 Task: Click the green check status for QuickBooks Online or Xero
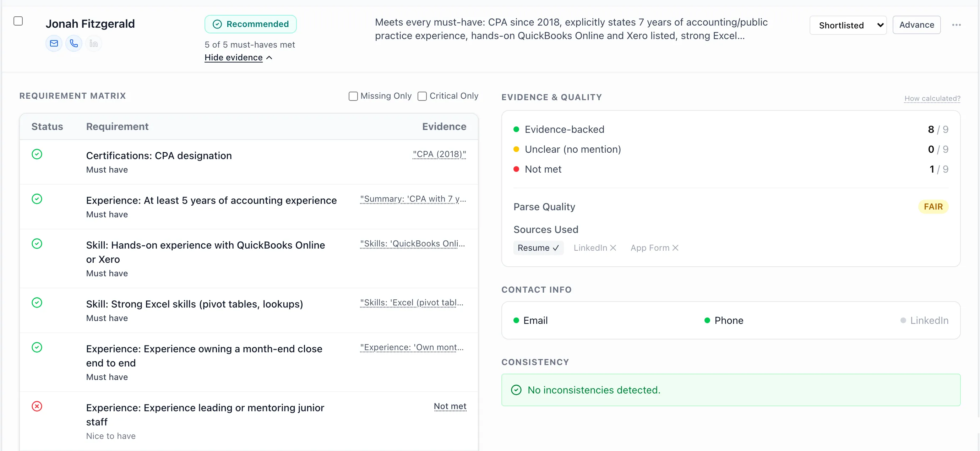click(x=37, y=244)
